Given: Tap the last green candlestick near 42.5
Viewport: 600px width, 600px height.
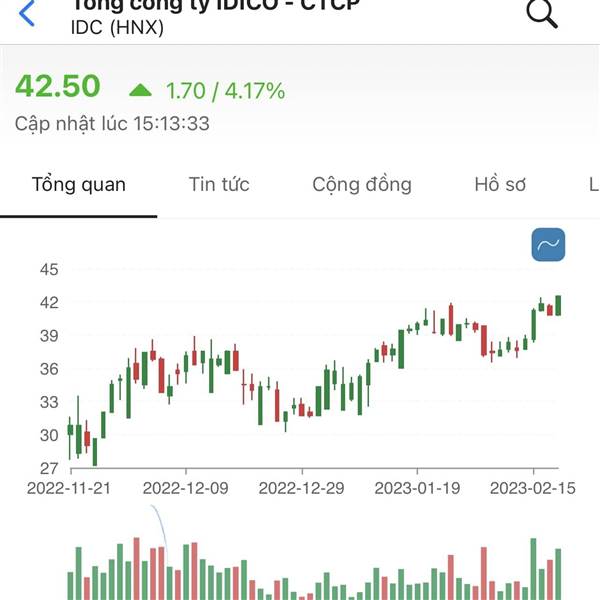Looking at the screenshot, I should pyautogui.click(x=558, y=305).
